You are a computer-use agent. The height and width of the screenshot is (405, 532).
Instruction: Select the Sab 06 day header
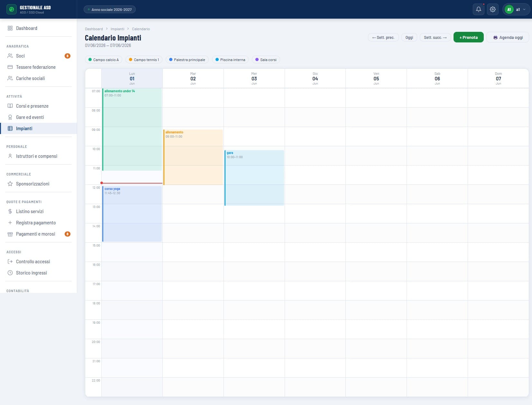437,78
